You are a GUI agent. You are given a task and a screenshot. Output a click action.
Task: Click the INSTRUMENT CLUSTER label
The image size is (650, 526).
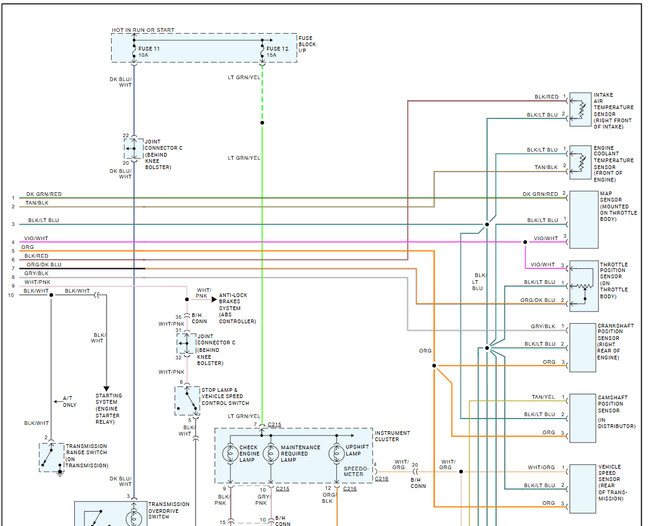[x=392, y=436]
